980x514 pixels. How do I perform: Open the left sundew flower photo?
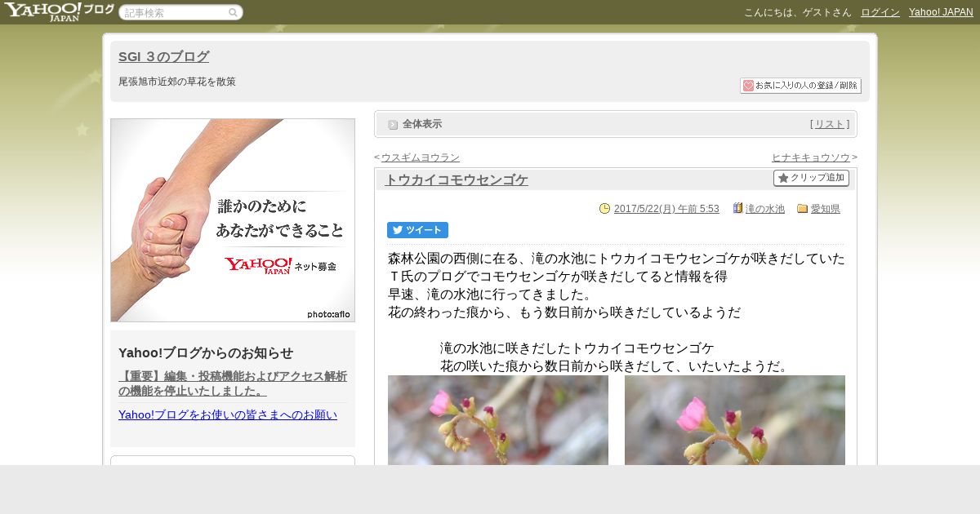pyautogui.click(x=498, y=420)
